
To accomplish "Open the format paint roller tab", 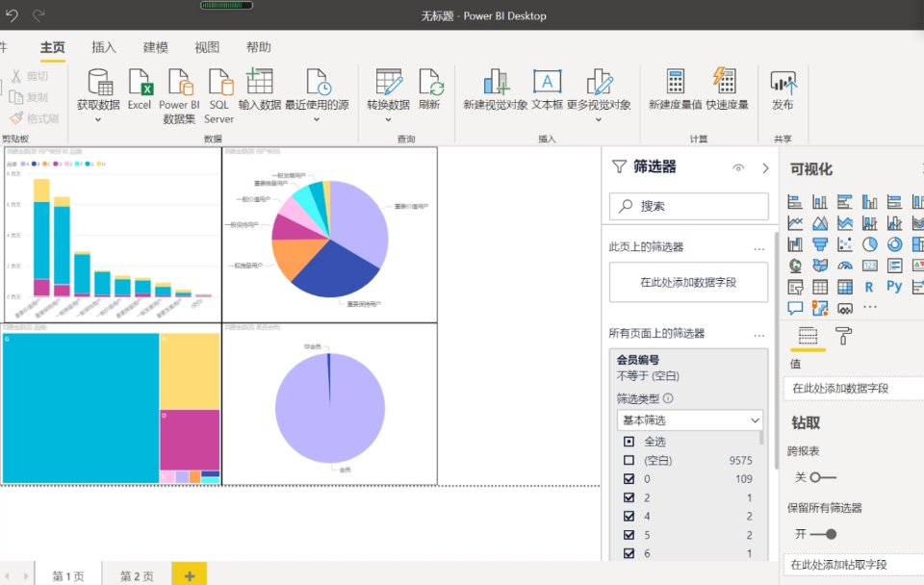I will click(x=843, y=337).
